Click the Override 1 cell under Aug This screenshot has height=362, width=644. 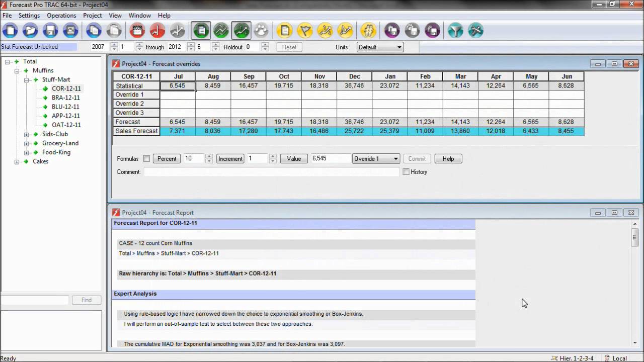[213, 95]
